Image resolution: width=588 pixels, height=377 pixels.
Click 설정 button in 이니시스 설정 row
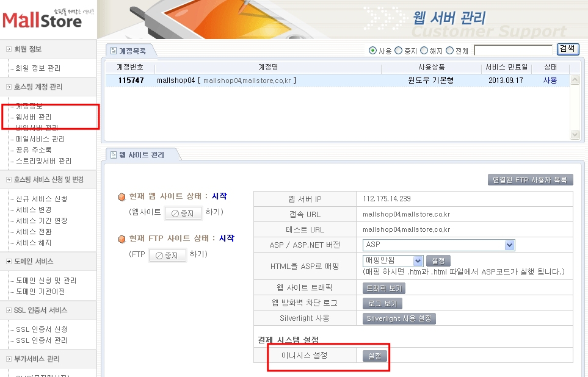(375, 356)
